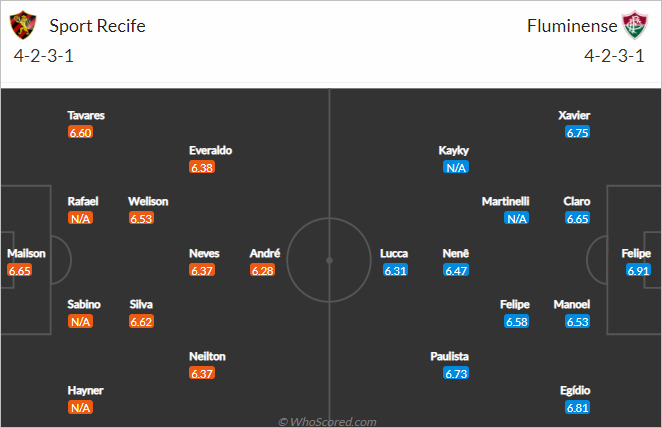The height and width of the screenshot is (428, 662).
Task: Select Manoel's 6.53 rating badge
Action: tap(577, 322)
